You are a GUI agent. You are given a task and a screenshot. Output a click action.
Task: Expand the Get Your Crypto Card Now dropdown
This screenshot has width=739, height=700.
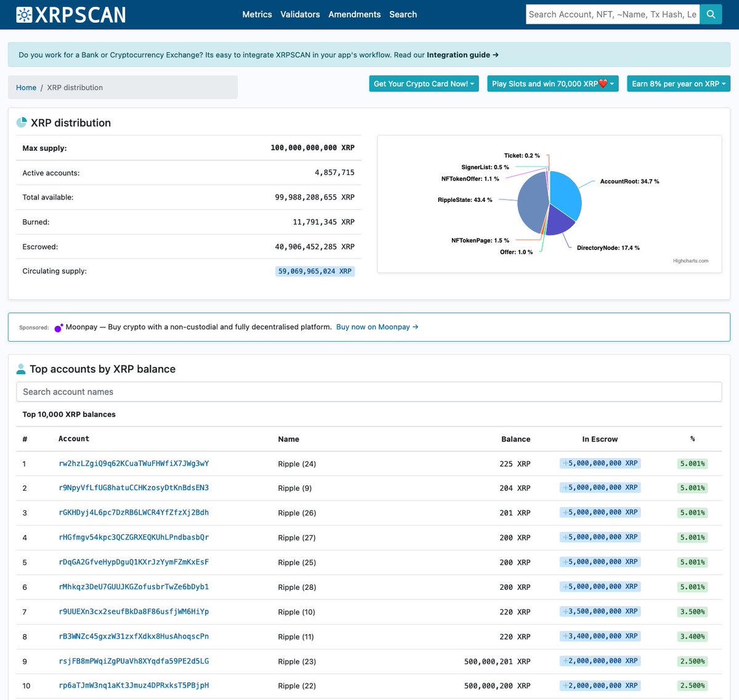pyautogui.click(x=424, y=83)
